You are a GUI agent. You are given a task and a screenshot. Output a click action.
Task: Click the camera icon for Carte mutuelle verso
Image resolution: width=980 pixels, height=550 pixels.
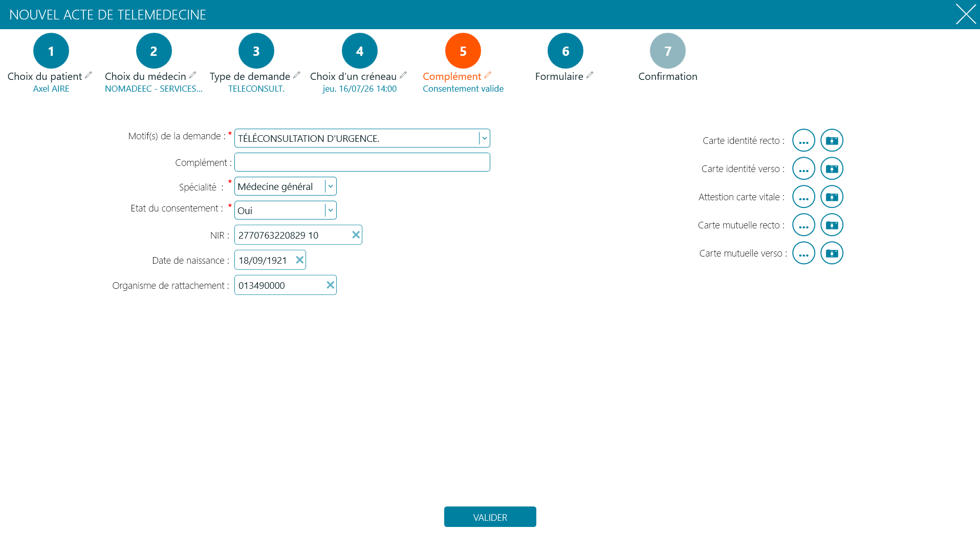pyautogui.click(x=832, y=253)
